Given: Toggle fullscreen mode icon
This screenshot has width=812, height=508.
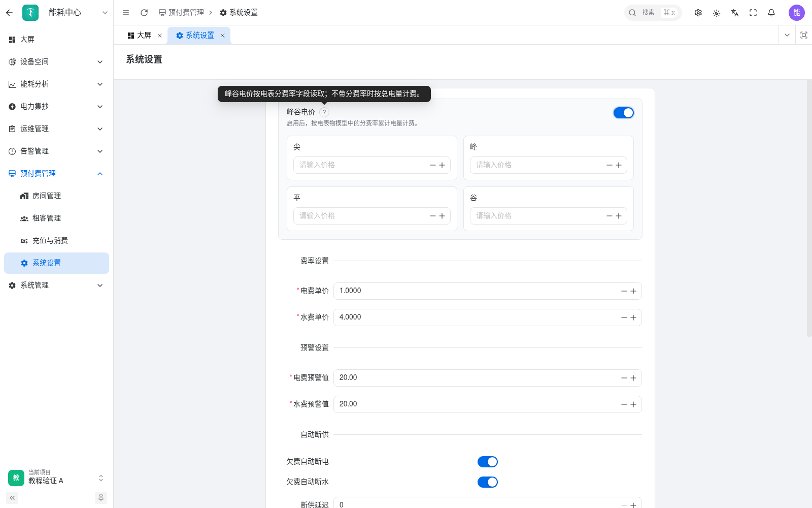Looking at the screenshot, I should pos(753,13).
